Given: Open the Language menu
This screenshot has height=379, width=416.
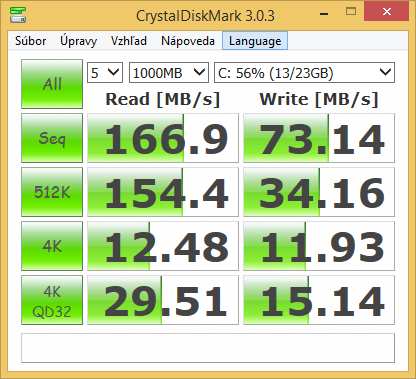Looking at the screenshot, I should click(255, 41).
